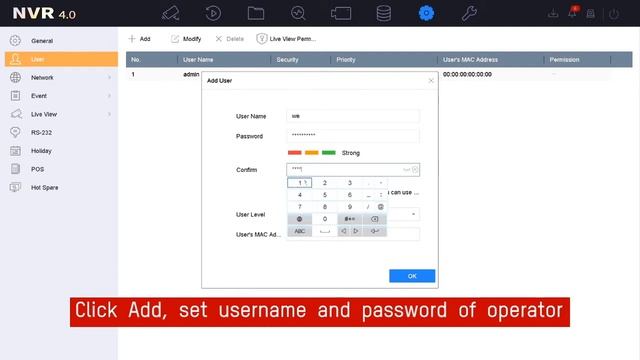The width and height of the screenshot is (640, 360).
Task: Select General in the left sidebar
Action: click(x=61, y=41)
